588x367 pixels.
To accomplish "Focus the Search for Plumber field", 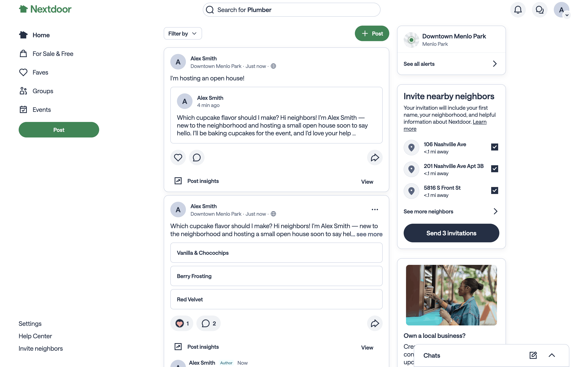I will (x=292, y=10).
